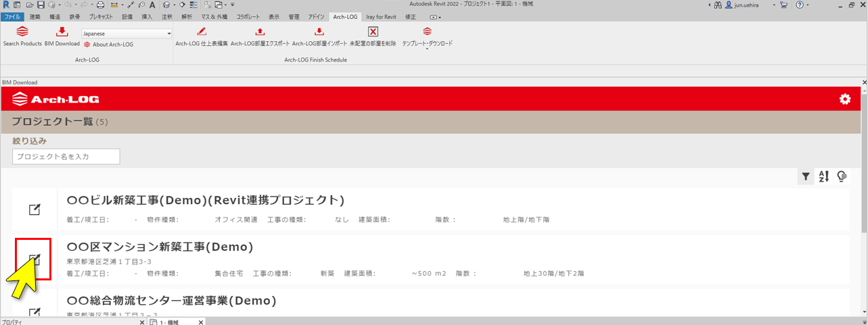Open project ○○ビル新築工事(Demo)(Revit連携プロジェクト)
The width and height of the screenshot is (868, 325).
pyautogui.click(x=206, y=200)
